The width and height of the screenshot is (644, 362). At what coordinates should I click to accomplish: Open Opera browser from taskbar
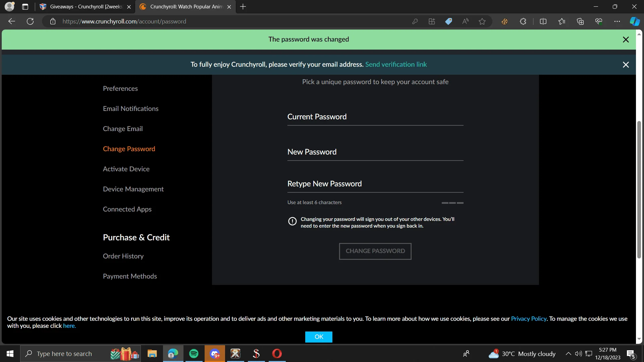coord(277,354)
